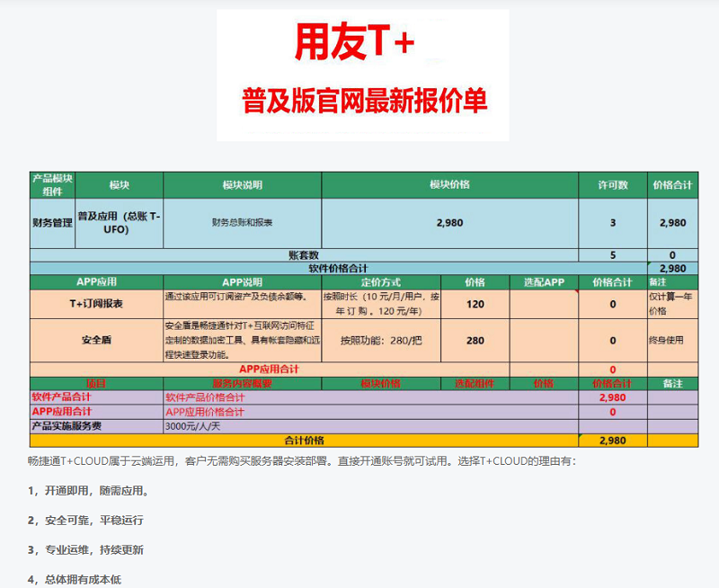Click list item 1，开通即用，随需应用
This screenshot has width=719, height=588.
(x=90, y=491)
